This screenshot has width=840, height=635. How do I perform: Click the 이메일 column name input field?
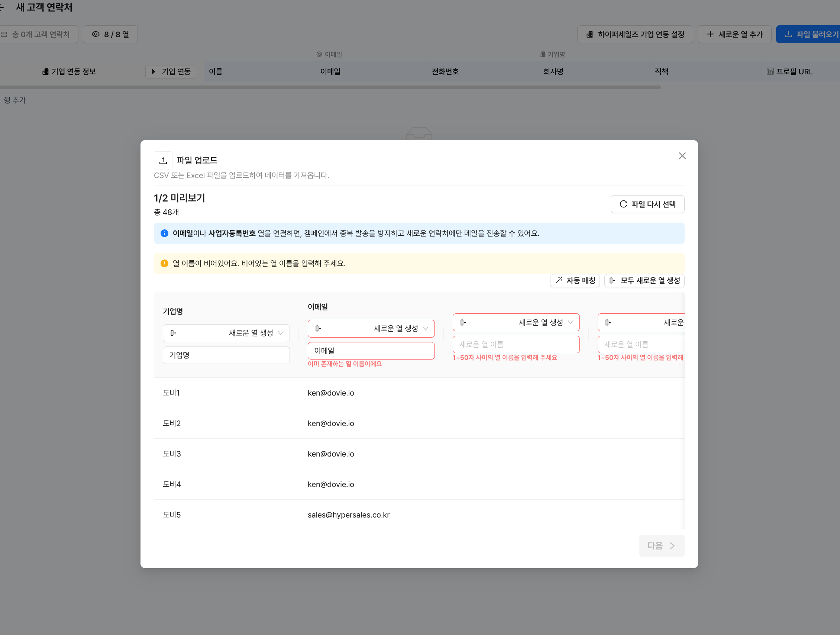[371, 351]
